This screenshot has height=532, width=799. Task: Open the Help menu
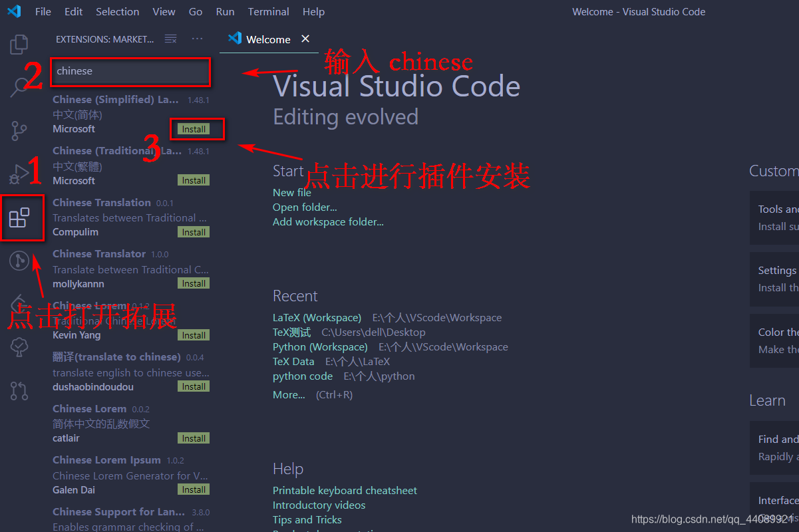click(x=313, y=12)
